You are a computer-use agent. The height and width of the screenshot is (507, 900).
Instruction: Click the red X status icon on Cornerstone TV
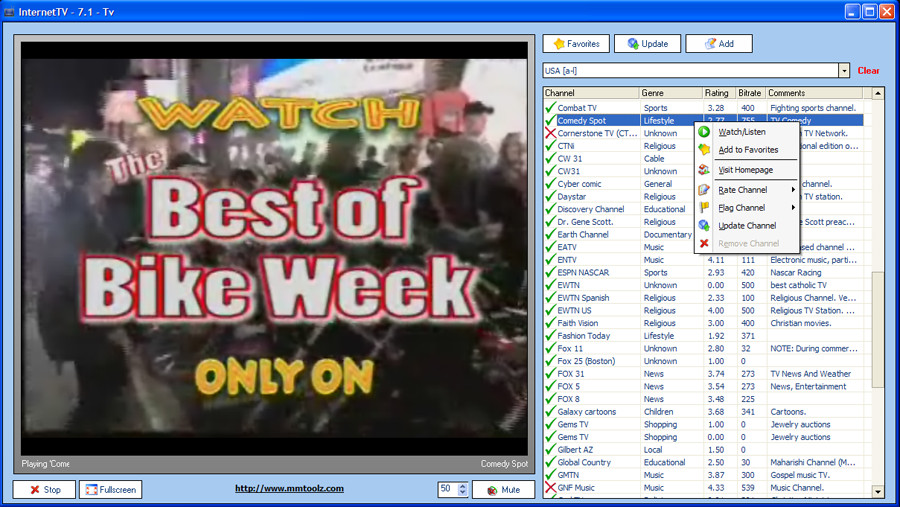pyautogui.click(x=550, y=133)
